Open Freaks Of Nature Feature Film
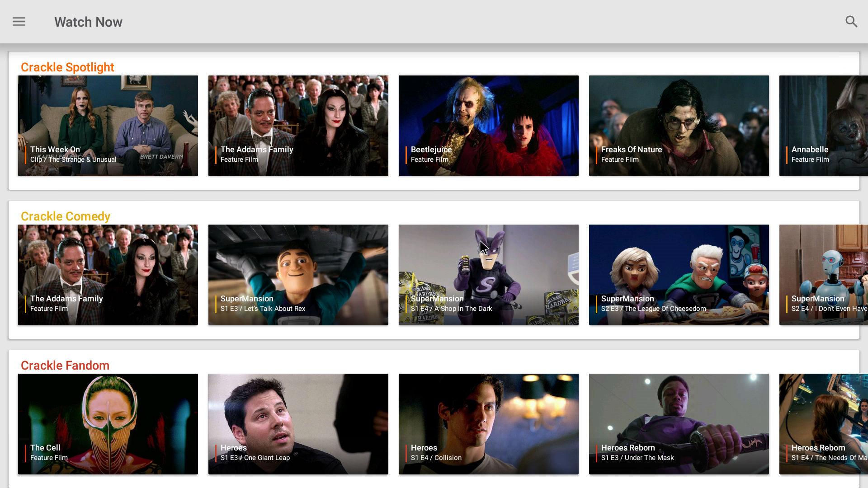 [x=679, y=126]
